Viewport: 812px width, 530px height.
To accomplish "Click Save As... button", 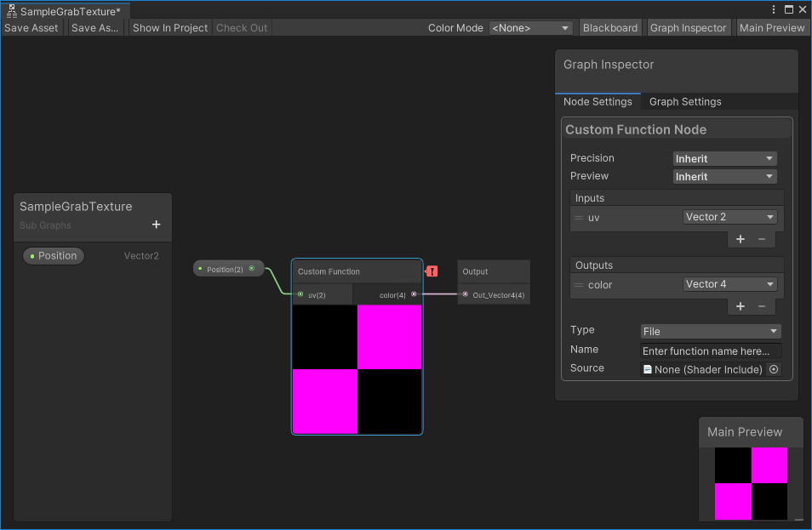I will pyautogui.click(x=94, y=28).
